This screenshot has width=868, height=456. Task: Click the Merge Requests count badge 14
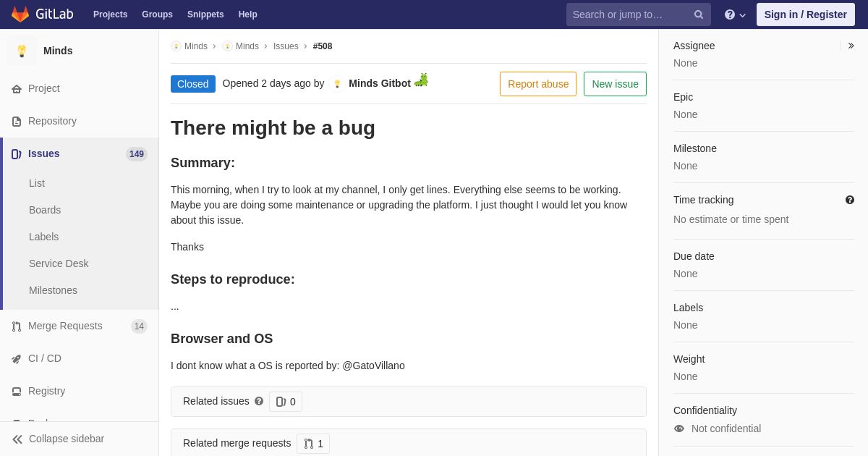click(139, 326)
